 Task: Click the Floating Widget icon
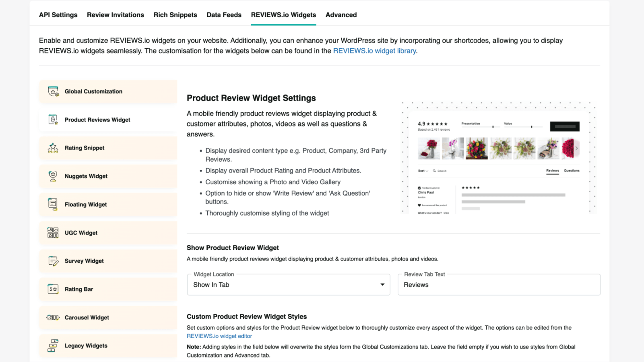pyautogui.click(x=53, y=204)
